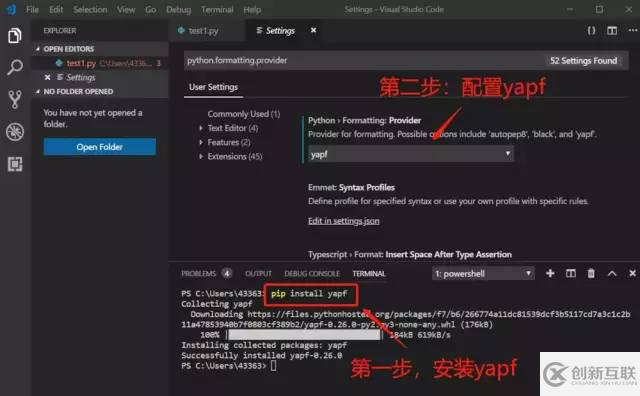Split the terminal panel
The width and height of the screenshot is (640, 396).
coord(571,273)
